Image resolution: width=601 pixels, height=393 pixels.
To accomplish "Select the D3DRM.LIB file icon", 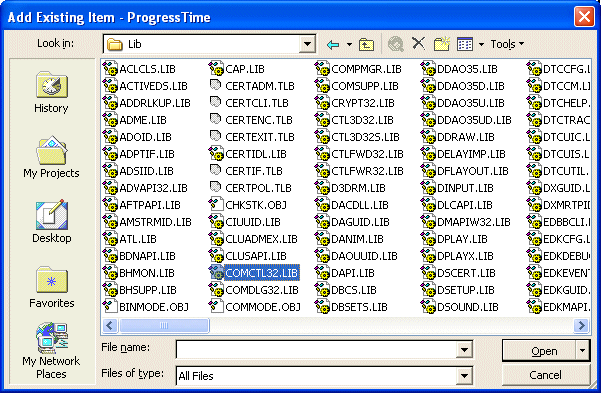I will [x=322, y=188].
